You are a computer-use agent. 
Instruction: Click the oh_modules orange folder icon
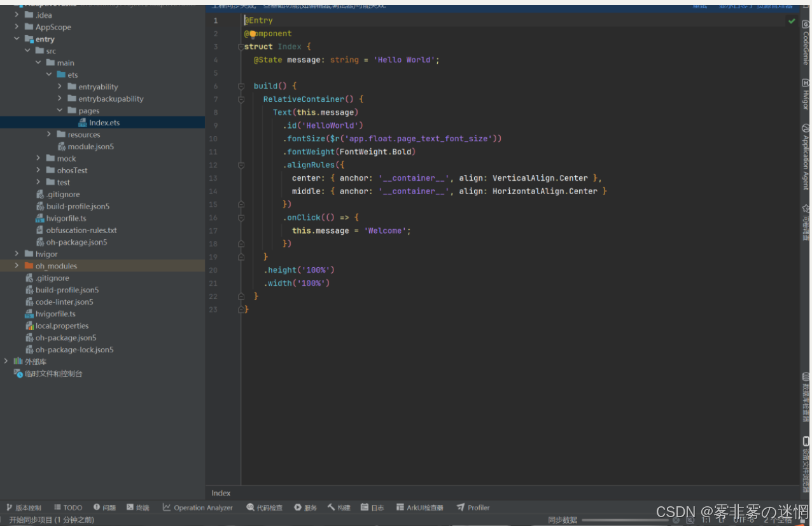click(x=29, y=266)
